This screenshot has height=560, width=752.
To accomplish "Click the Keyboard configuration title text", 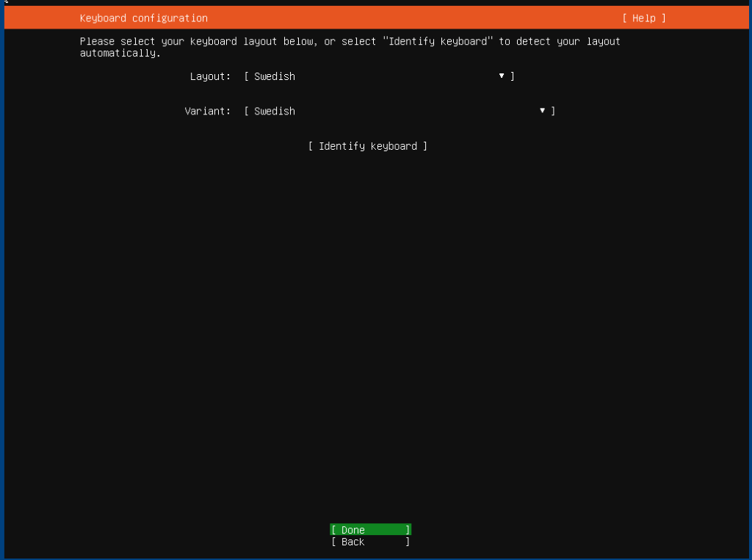I will [x=143, y=18].
